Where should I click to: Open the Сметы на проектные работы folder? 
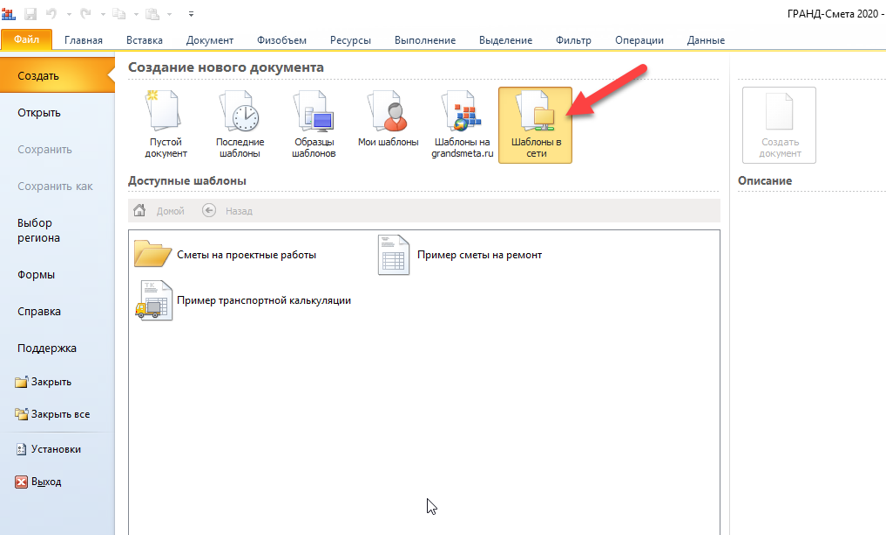[225, 255]
